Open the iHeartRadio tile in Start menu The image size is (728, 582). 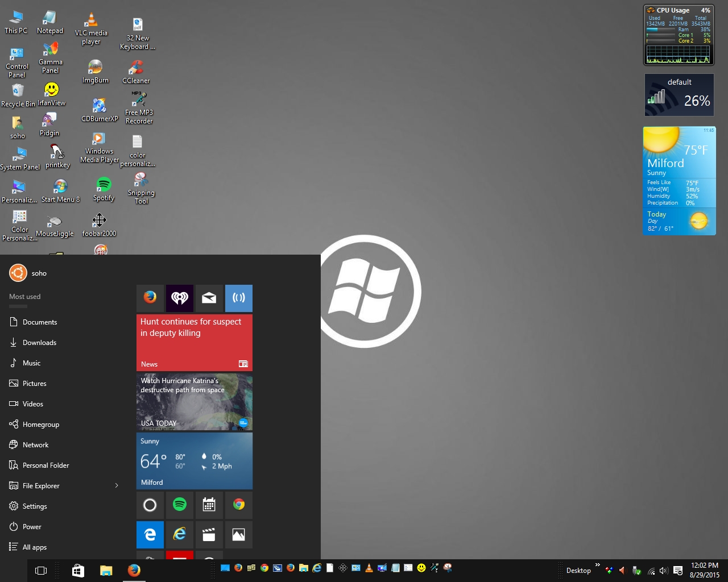180,298
